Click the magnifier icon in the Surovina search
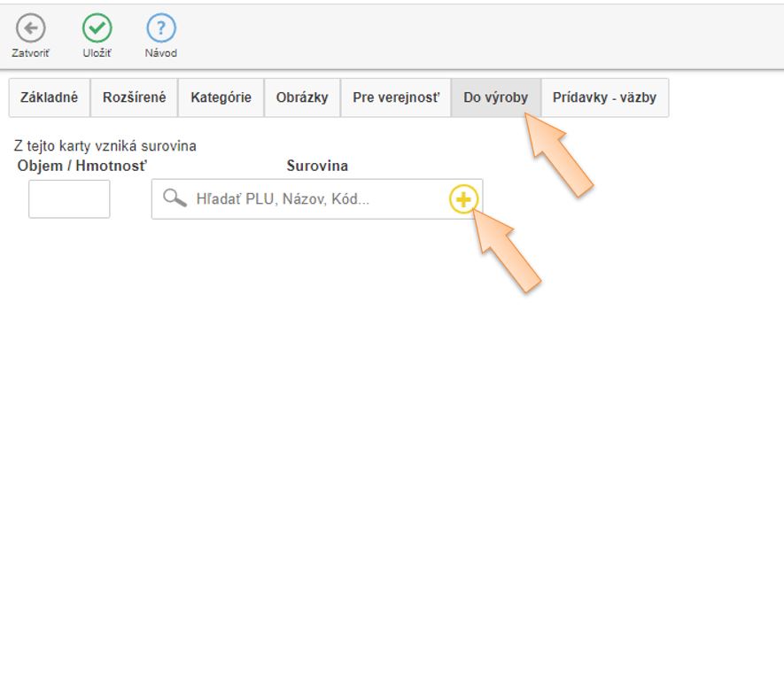The image size is (784, 683). point(175,198)
